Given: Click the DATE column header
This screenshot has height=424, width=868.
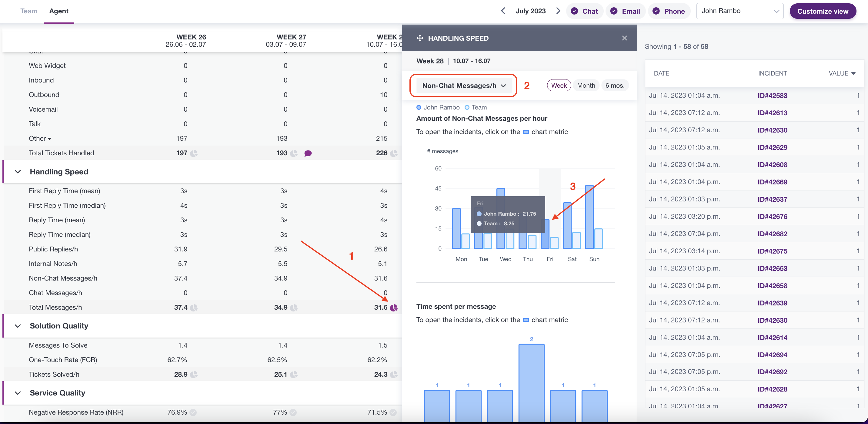Looking at the screenshot, I should click(x=661, y=73).
